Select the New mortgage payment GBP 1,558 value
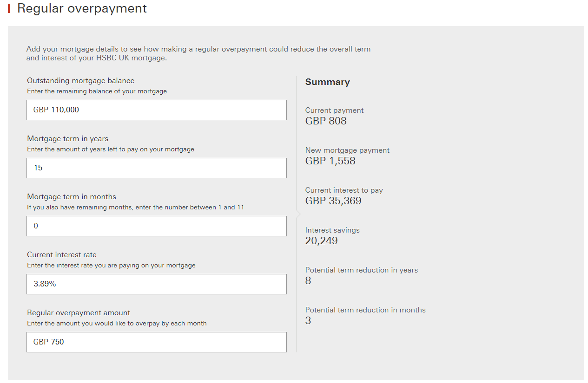This screenshot has width=588, height=383. point(330,161)
